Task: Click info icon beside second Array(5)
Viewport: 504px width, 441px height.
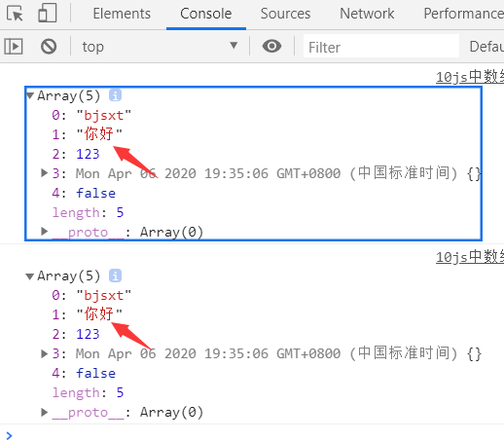Action: [x=115, y=276]
